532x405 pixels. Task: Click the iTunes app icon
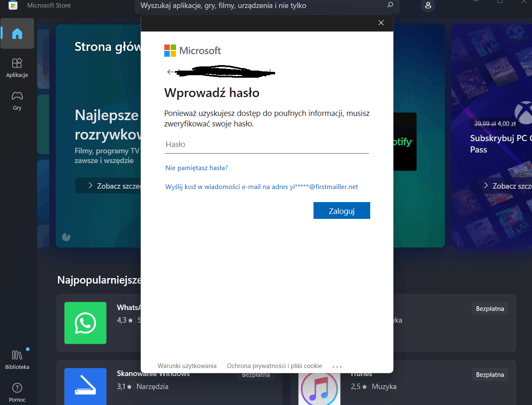click(319, 389)
